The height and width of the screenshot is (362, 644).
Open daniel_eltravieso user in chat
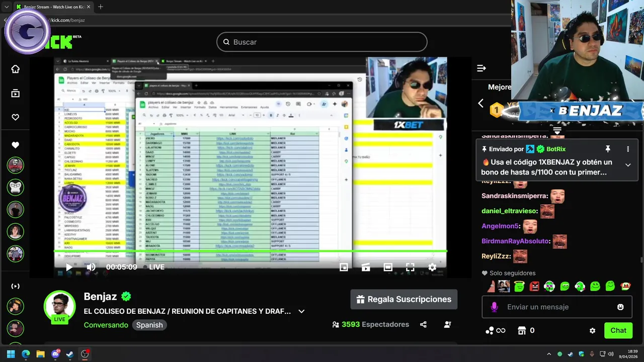coord(509,211)
